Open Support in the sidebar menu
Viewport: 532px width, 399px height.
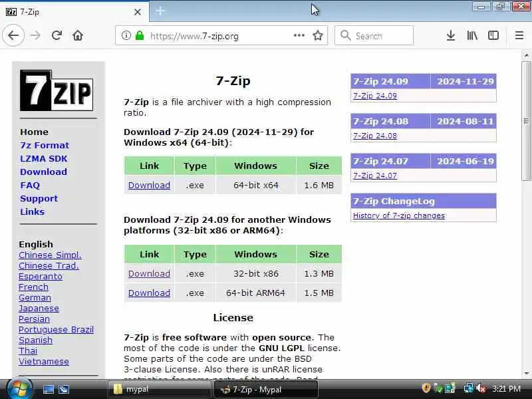click(39, 198)
